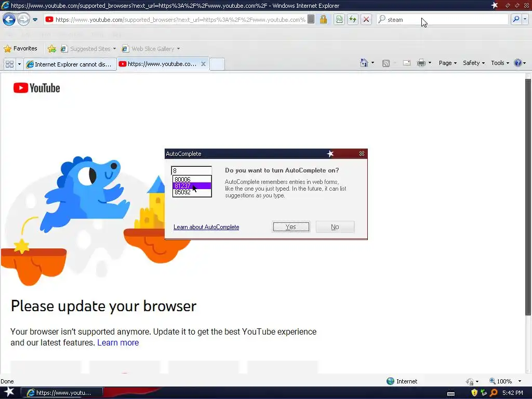Click Yes in the AutoComplete dialog

291,227
